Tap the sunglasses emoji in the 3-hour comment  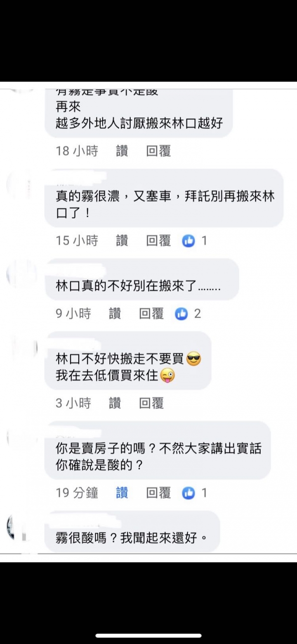[193, 359]
